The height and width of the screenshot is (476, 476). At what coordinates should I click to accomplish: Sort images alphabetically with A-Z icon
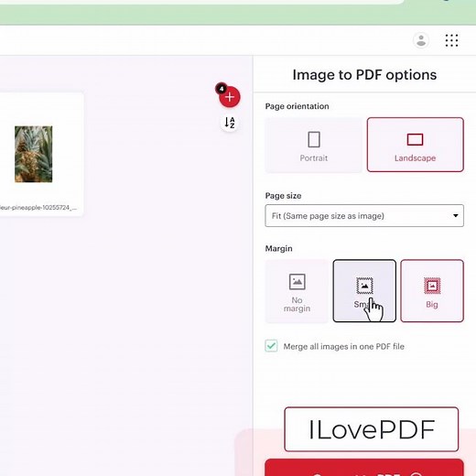pos(230,123)
